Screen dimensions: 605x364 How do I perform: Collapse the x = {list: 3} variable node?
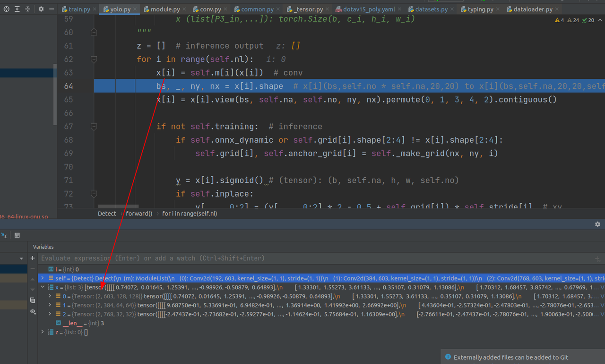43,287
